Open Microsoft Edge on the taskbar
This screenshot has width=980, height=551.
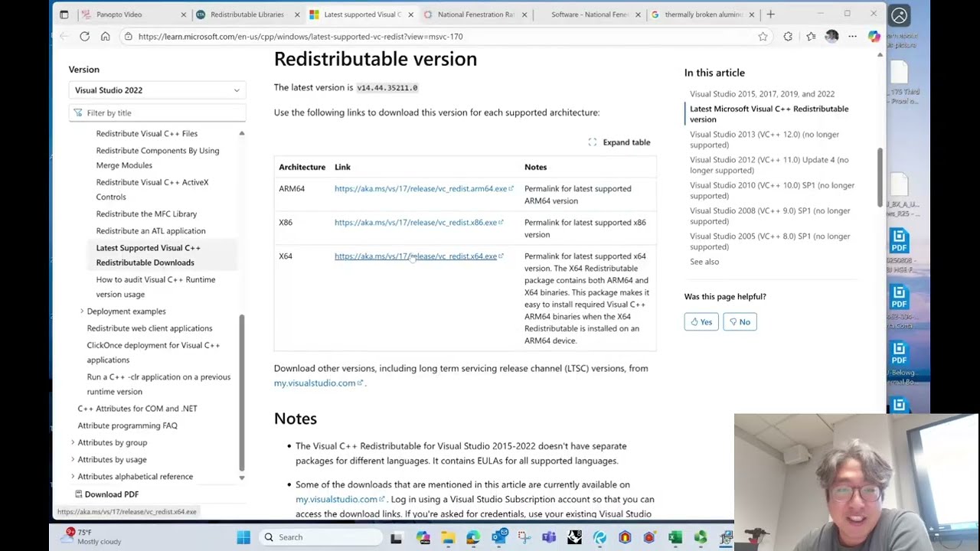(x=473, y=537)
